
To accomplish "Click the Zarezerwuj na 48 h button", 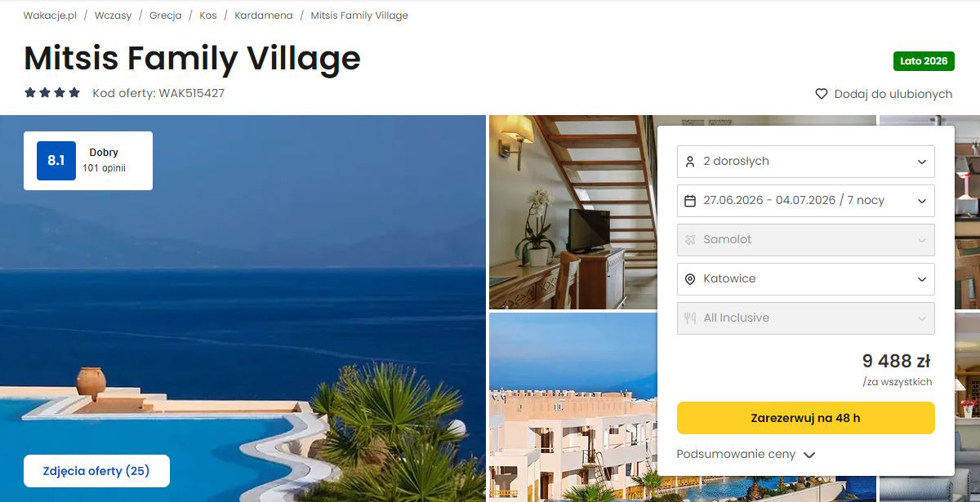I will [x=806, y=418].
